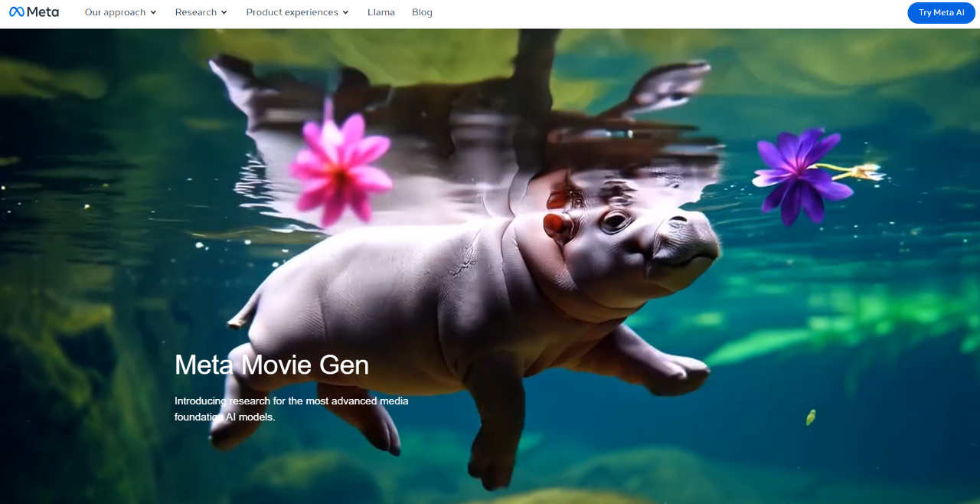The image size is (980, 504).
Task: Click the Meta Movie Gen heading
Action: tap(272, 365)
